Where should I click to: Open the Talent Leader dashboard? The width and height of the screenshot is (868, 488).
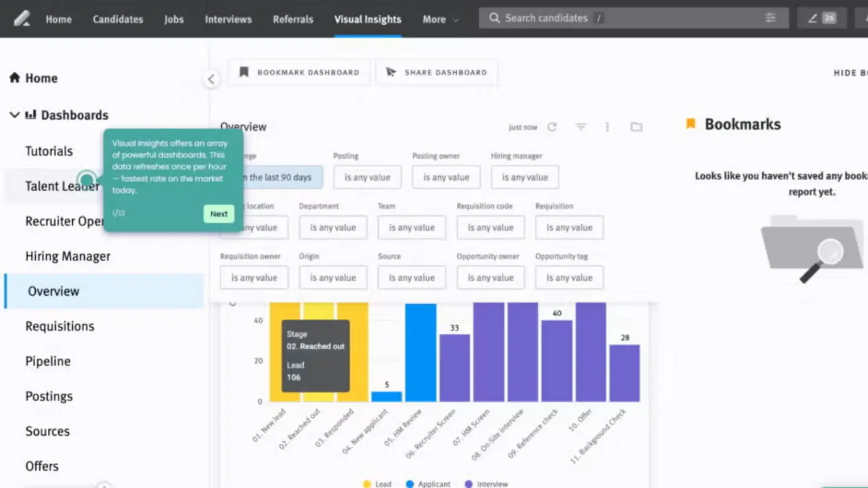(62, 186)
